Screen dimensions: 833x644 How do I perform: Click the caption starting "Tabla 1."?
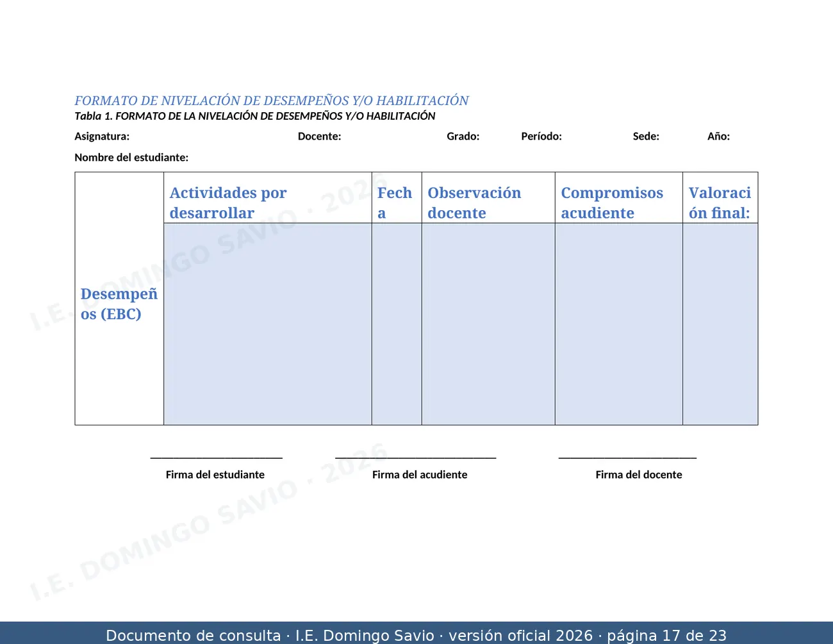(x=255, y=116)
